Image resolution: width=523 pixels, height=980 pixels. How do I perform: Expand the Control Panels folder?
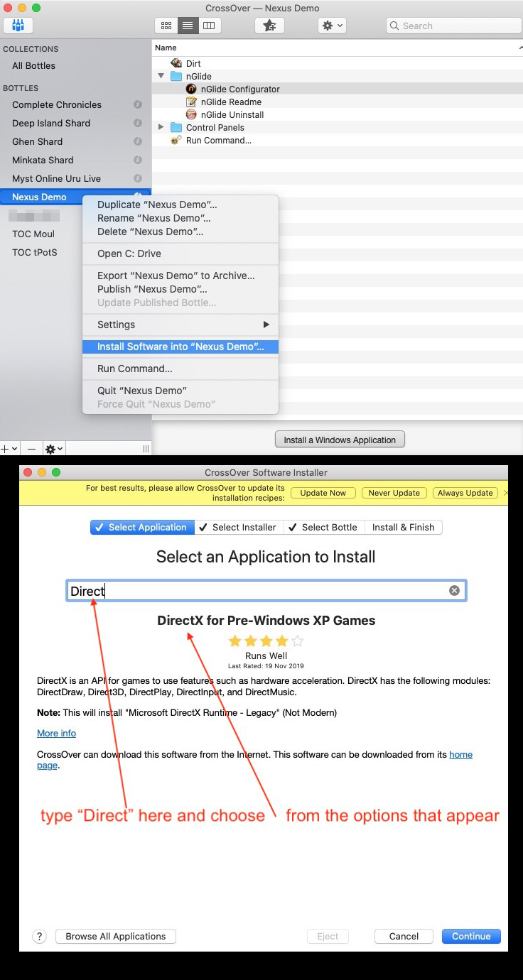click(161, 127)
